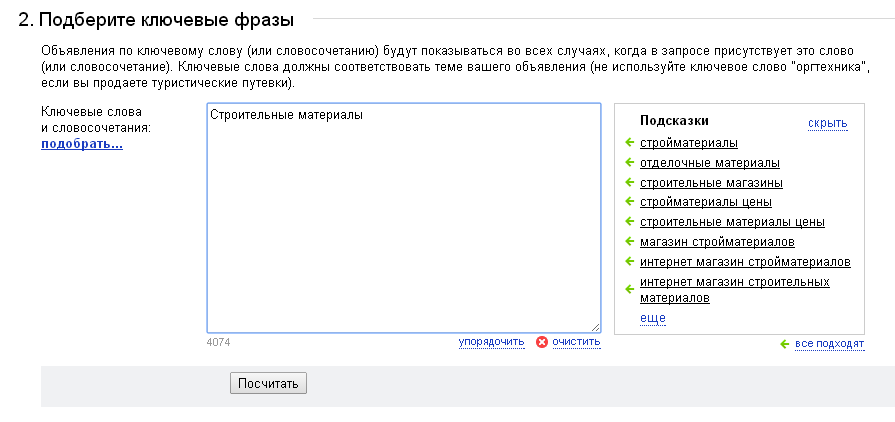Select the стройматериалы цены suggestion link

706,202
